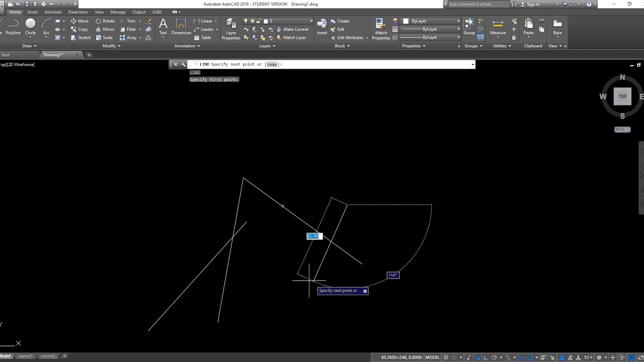This screenshot has height=362, width=644.
Task: Click the Group objects icon
Action: pos(469,27)
